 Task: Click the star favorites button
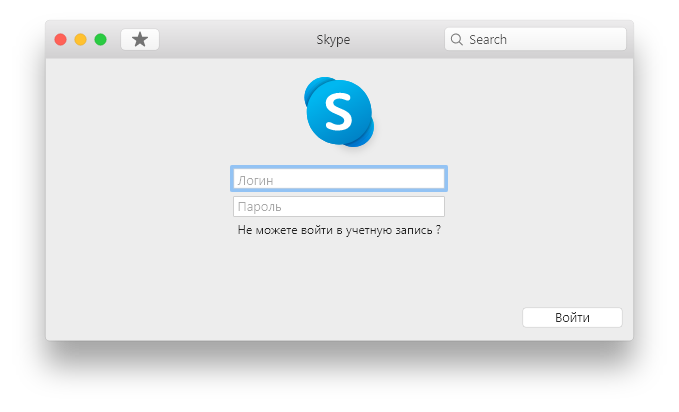[140, 39]
